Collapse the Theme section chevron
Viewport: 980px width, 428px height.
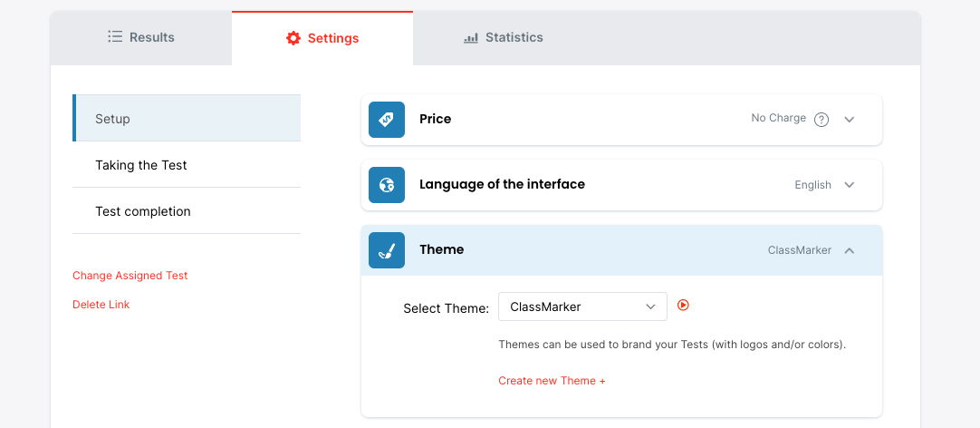[850, 250]
